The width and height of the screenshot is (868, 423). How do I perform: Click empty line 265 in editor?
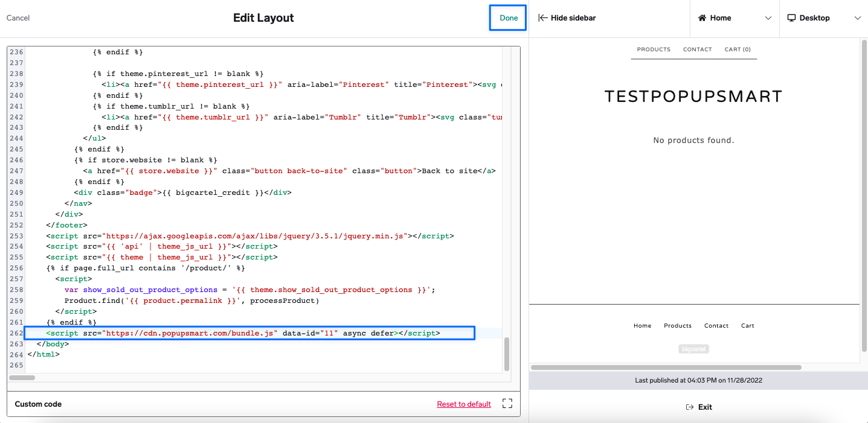click(x=263, y=366)
